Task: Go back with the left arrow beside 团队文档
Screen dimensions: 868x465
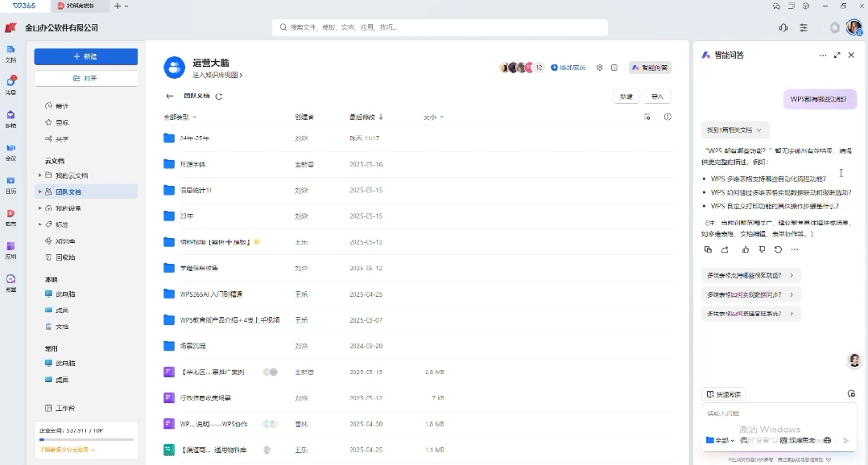Action: (x=170, y=97)
